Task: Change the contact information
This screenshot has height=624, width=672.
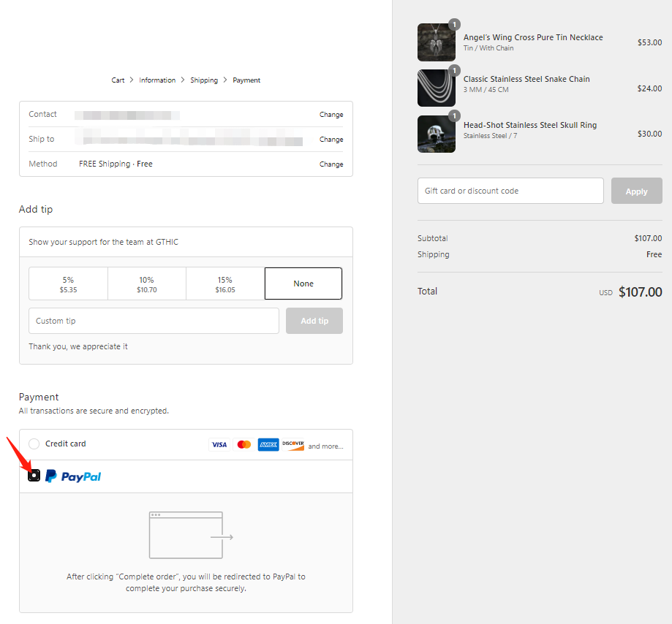Action: [331, 115]
